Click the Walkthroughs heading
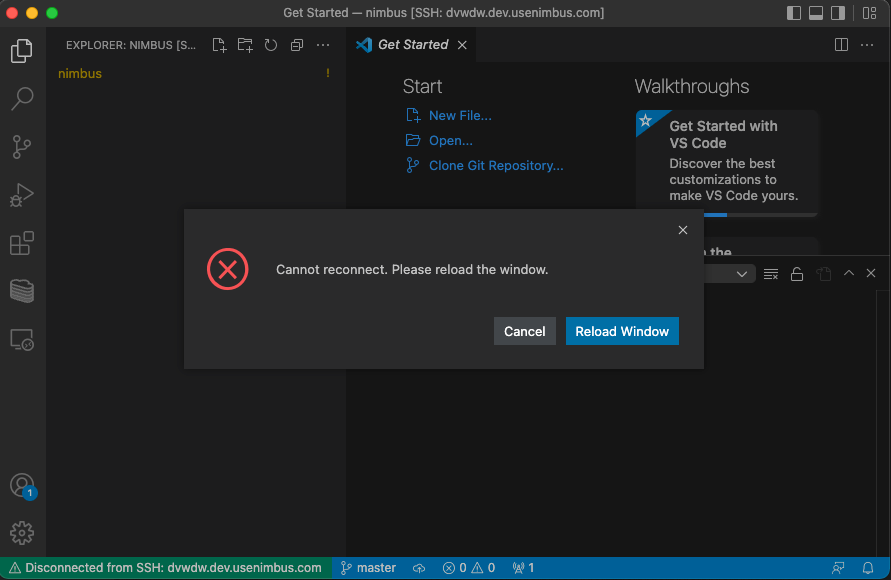The height and width of the screenshot is (580, 891). [692, 86]
